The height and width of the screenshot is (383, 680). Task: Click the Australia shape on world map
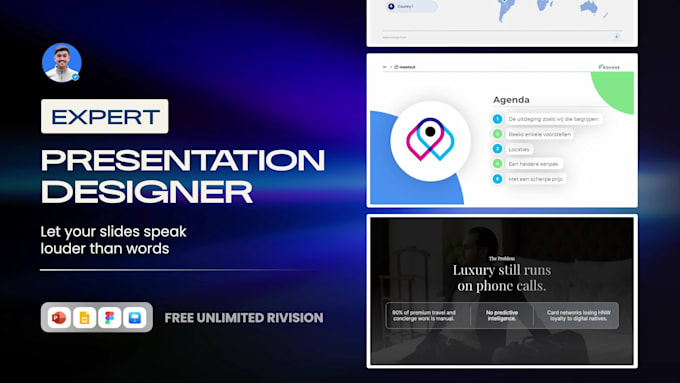tap(589, 7)
